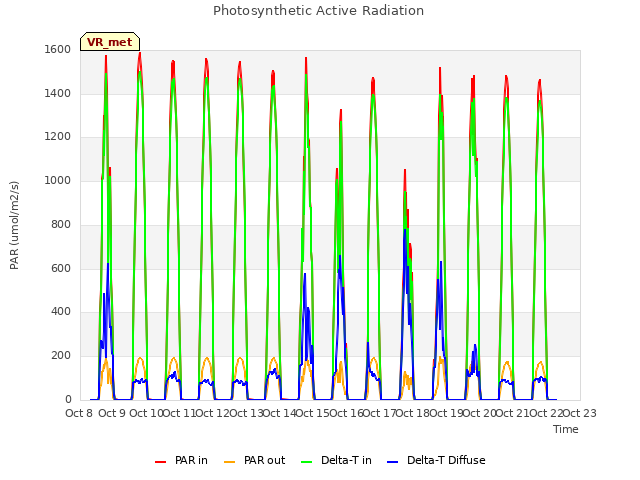Click the PAR (umol/m2/s) y-axis label
The height and width of the screenshot is (480, 640).
[x=14, y=225]
